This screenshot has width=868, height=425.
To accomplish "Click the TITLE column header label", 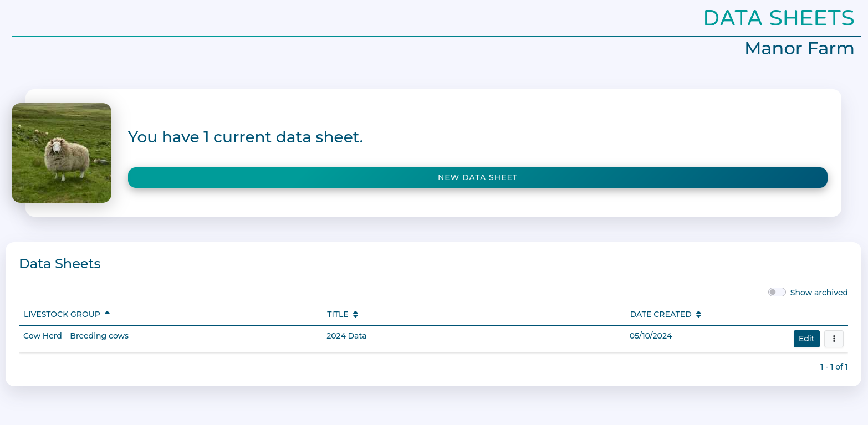I will tap(338, 314).
